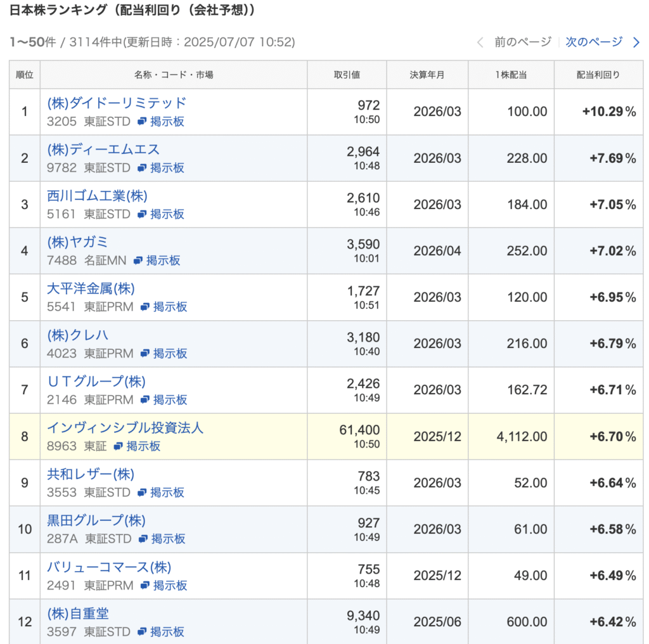Select stock code 287A text

point(62,539)
